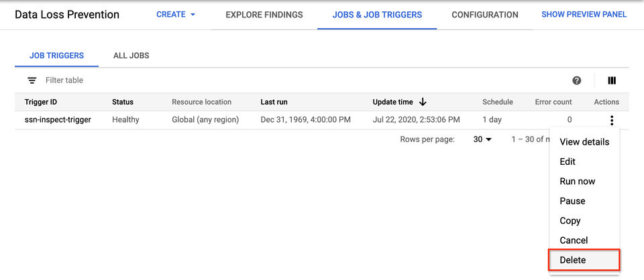Select the ALL JOBS tab
644x280 pixels.
(x=131, y=56)
